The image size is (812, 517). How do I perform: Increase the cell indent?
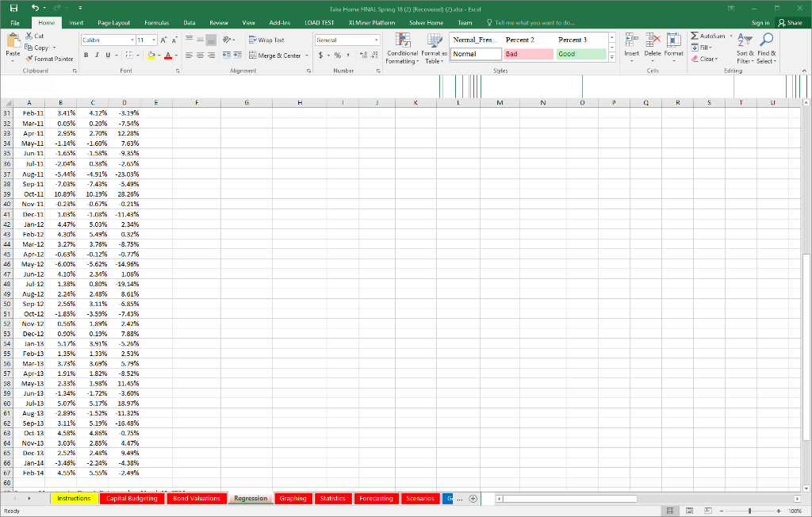point(237,55)
